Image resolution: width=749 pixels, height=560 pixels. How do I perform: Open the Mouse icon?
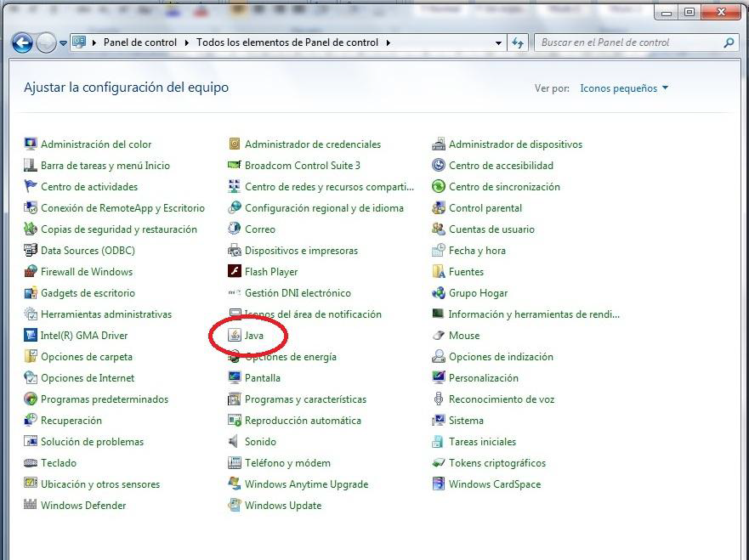click(438, 335)
